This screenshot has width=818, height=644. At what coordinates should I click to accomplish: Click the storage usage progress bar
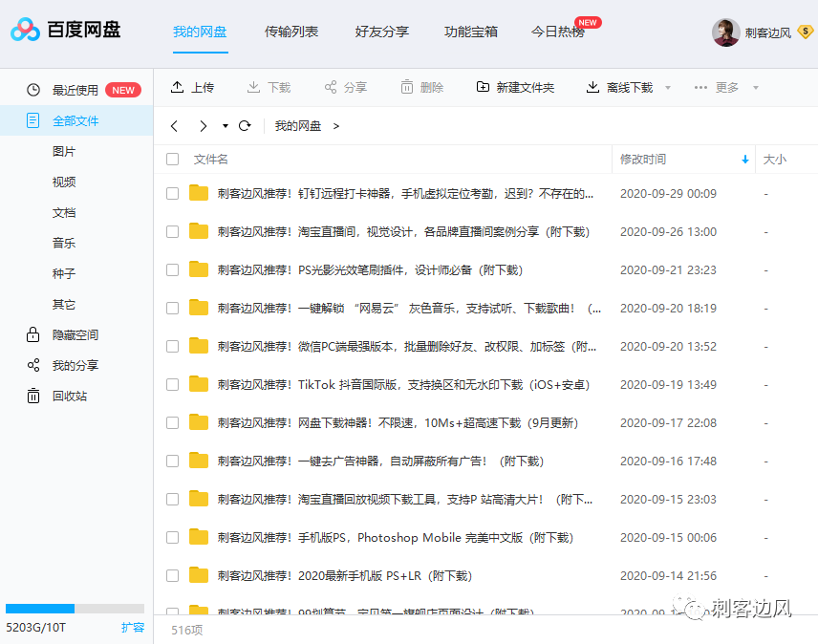(75, 609)
